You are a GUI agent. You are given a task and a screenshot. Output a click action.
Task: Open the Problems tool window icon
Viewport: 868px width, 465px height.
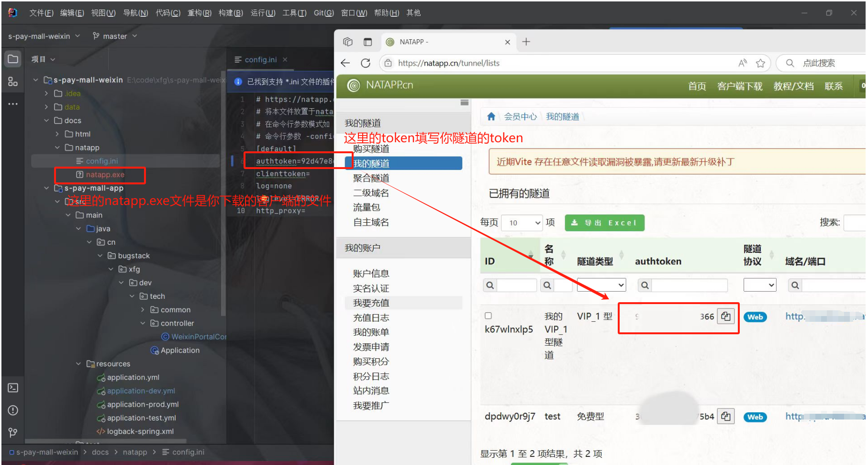(13, 410)
